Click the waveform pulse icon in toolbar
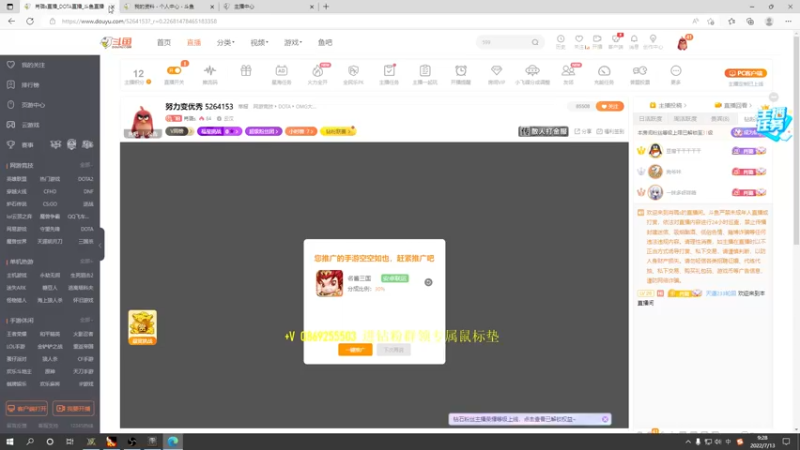 [x=210, y=70]
